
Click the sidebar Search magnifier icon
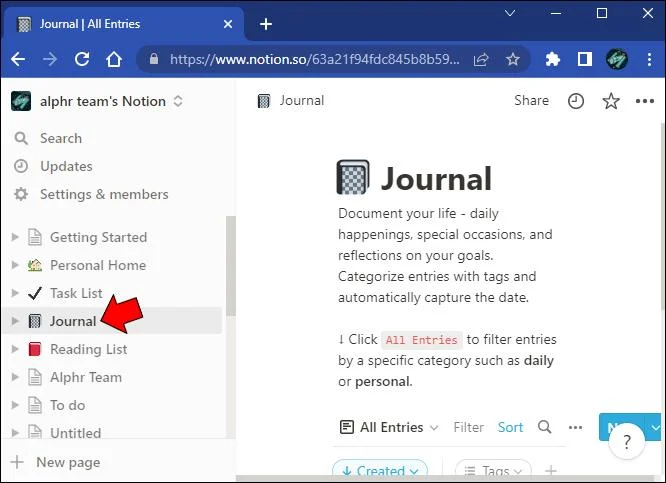tap(21, 138)
